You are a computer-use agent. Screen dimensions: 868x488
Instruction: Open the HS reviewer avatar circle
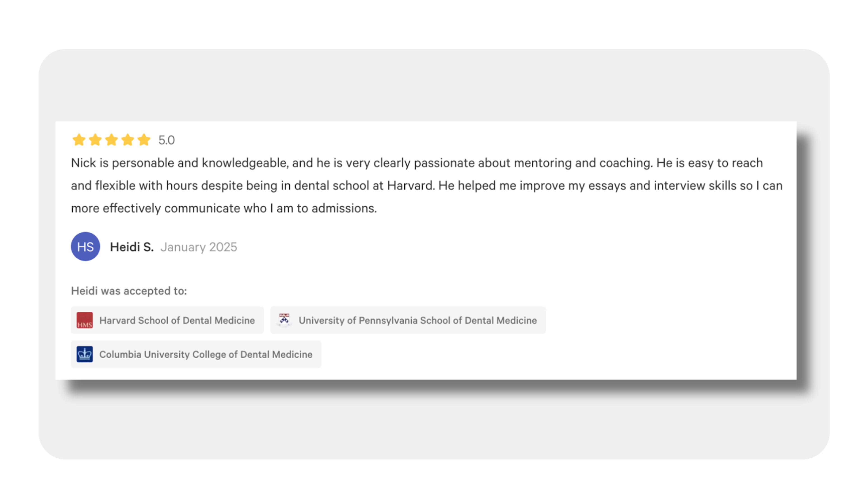coord(85,246)
